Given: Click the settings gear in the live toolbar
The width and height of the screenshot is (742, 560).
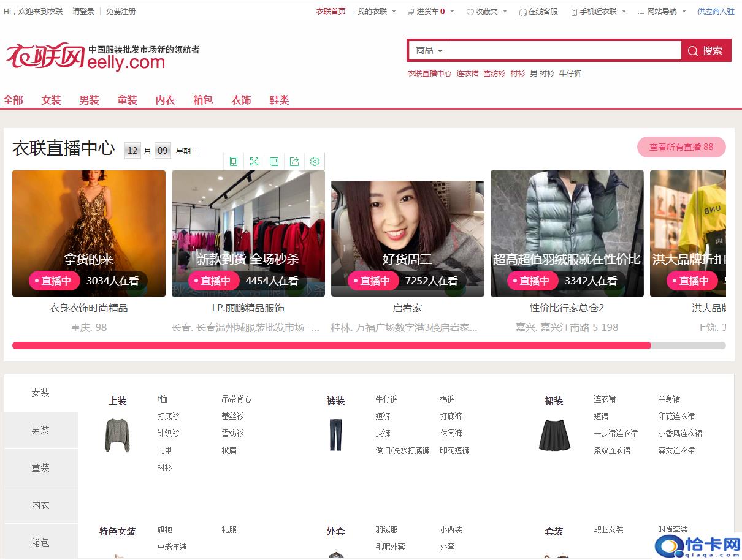Looking at the screenshot, I should click(315, 161).
